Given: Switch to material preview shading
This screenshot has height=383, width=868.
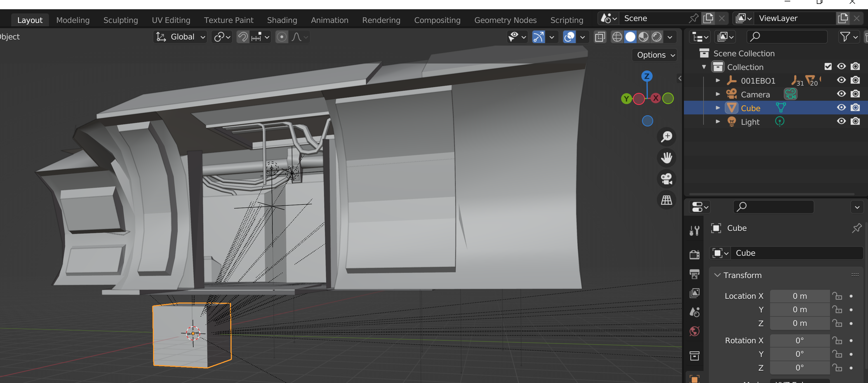Looking at the screenshot, I should (644, 37).
